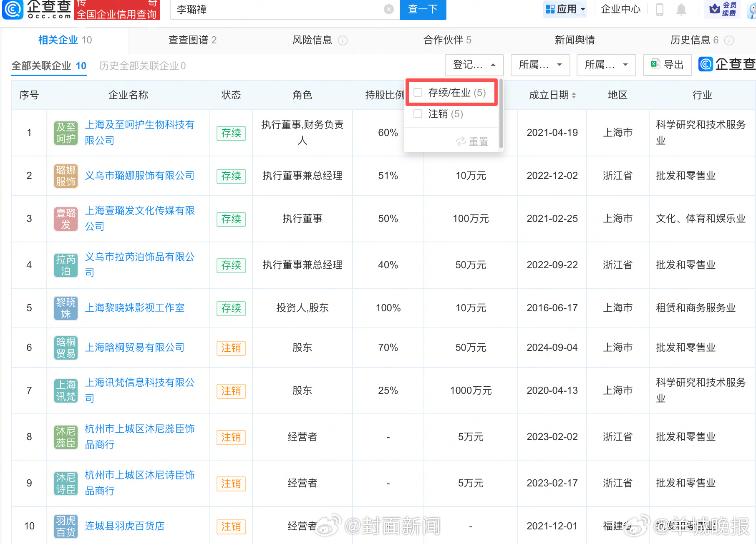756x544 pixels.
Task: Collapse the 登记… status dropdown
Action: click(474, 65)
